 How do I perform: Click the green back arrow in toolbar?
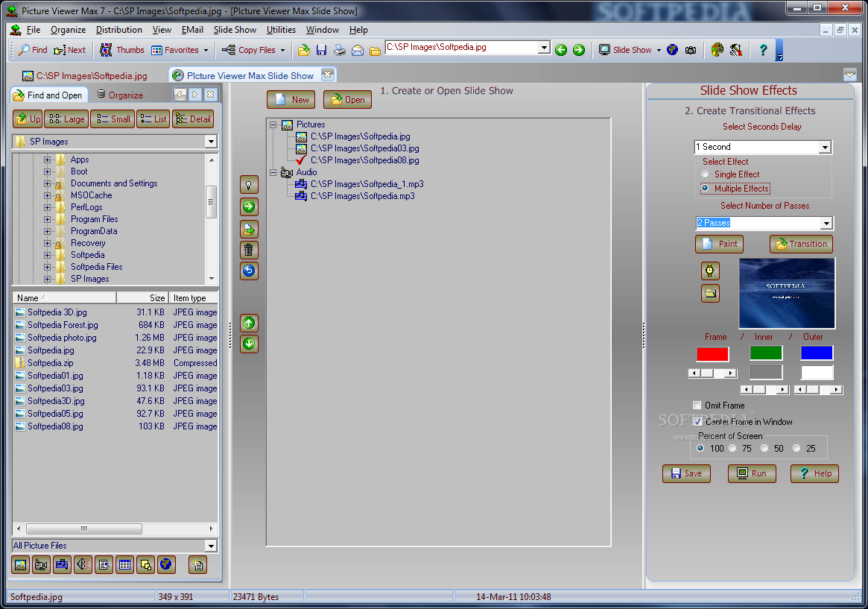561,51
